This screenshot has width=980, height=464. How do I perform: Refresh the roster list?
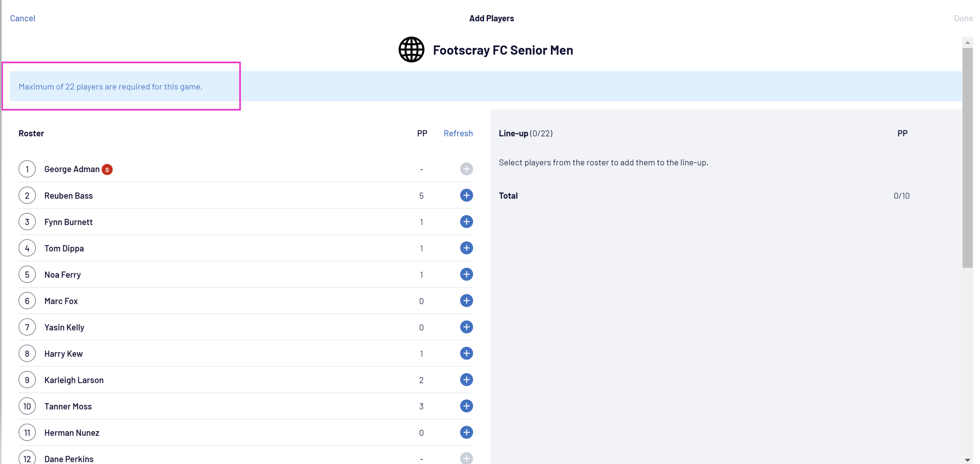coord(458,133)
